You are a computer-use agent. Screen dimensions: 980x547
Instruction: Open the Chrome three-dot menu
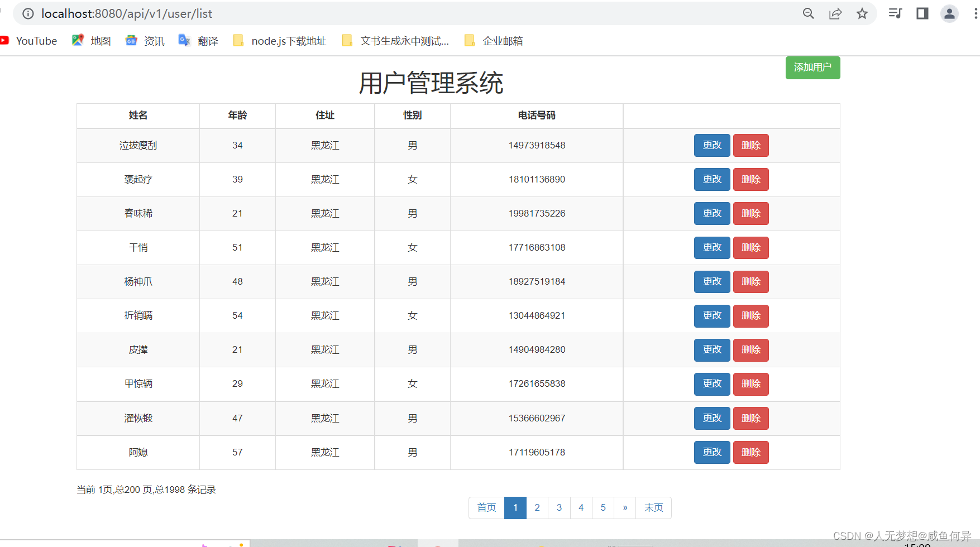(974, 13)
